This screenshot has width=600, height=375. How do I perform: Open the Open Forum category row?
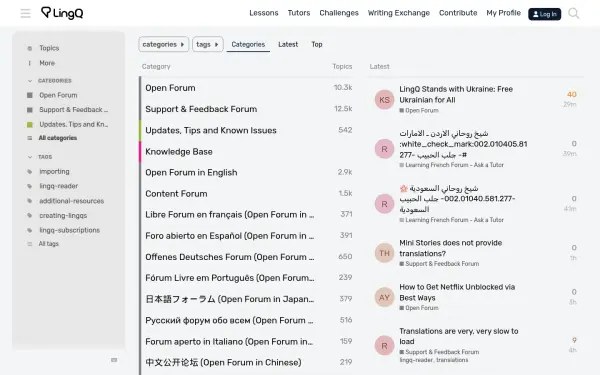(x=170, y=88)
